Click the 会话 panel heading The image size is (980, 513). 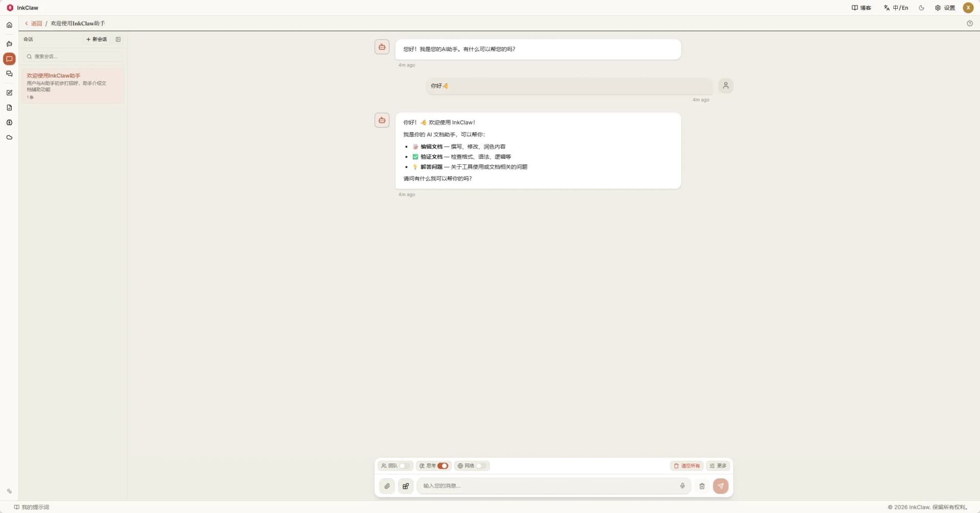pyautogui.click(x=28, y=39)
